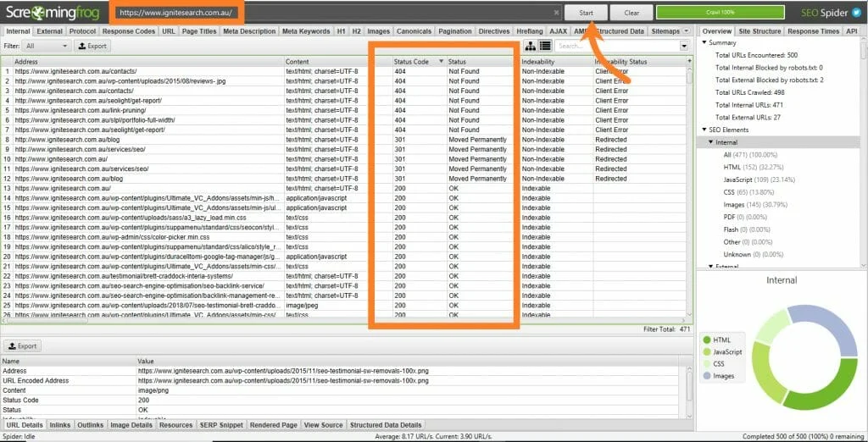Viewport: 868px width, 442px height.
Task: Sort by the Status Code column arrow
Action: click(441, 62)
